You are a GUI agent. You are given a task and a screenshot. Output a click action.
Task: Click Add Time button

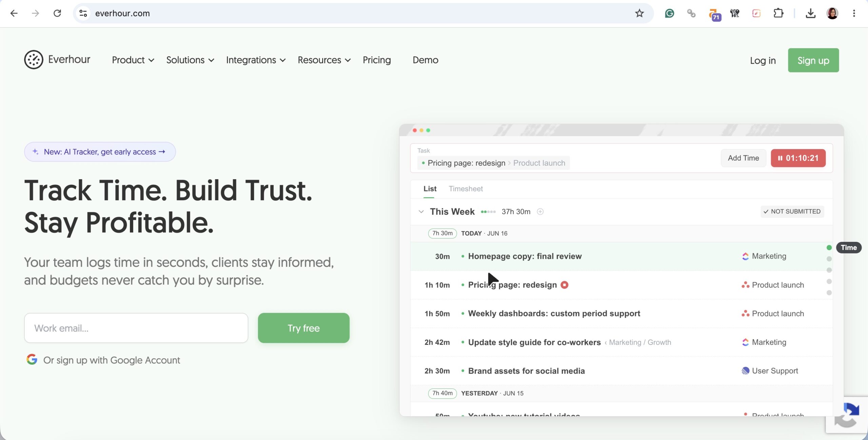click(x=743, y=158)
